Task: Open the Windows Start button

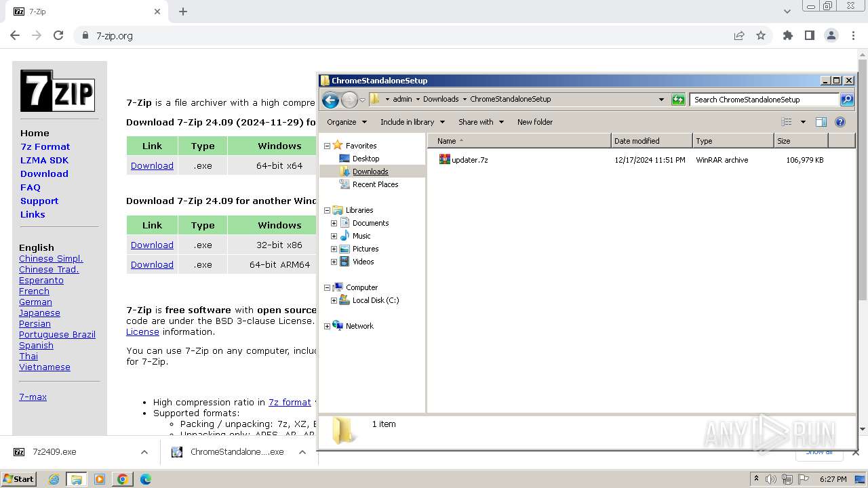Action: pyautogui.click(x=19, y=479)
